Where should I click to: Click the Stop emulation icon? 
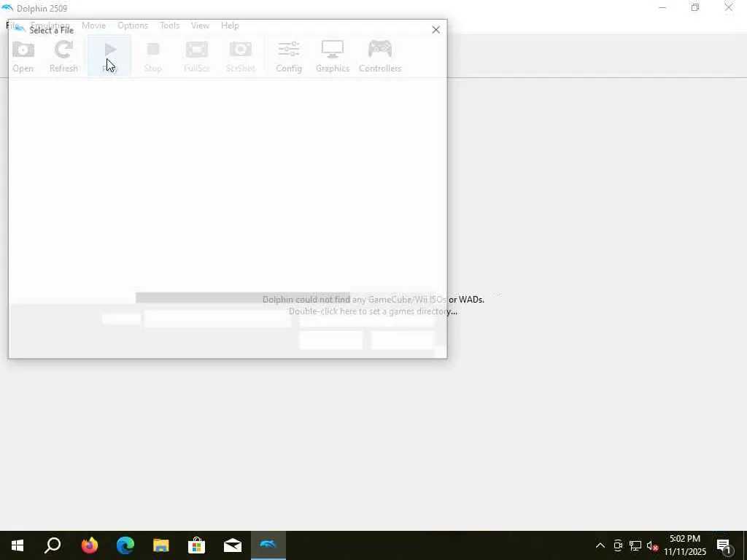[153, 56]
